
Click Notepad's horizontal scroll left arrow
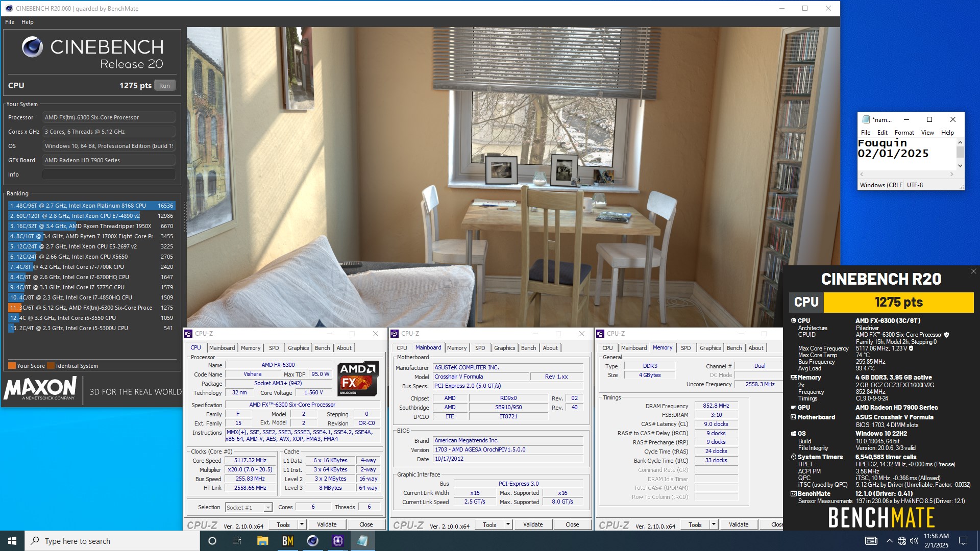[x=862, y=174]
